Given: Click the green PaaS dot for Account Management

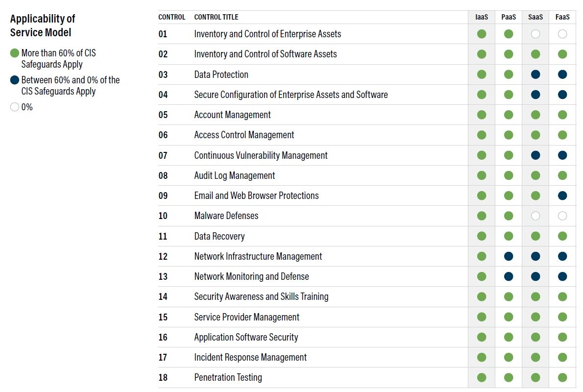Looking at the screenshot, I should pos(508,115).
